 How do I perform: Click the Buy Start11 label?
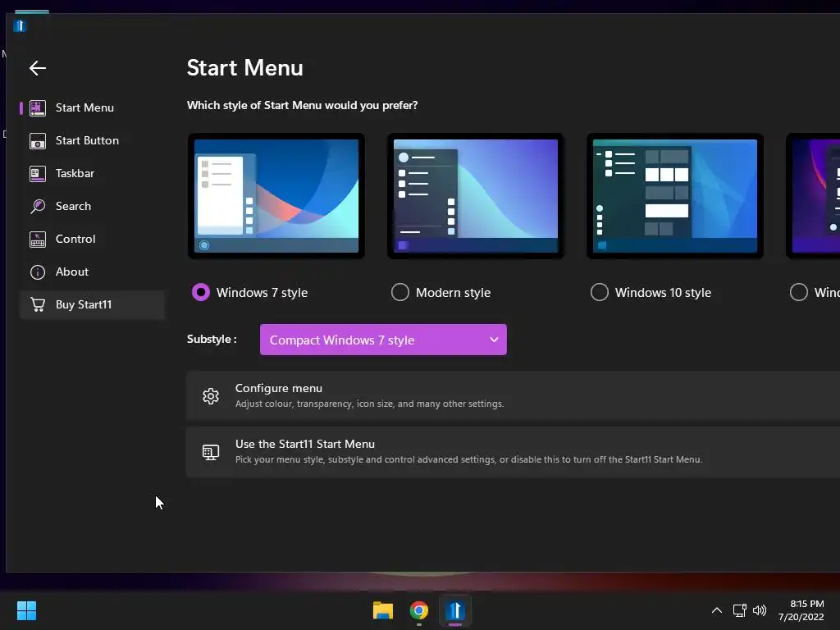click(84, 305)
